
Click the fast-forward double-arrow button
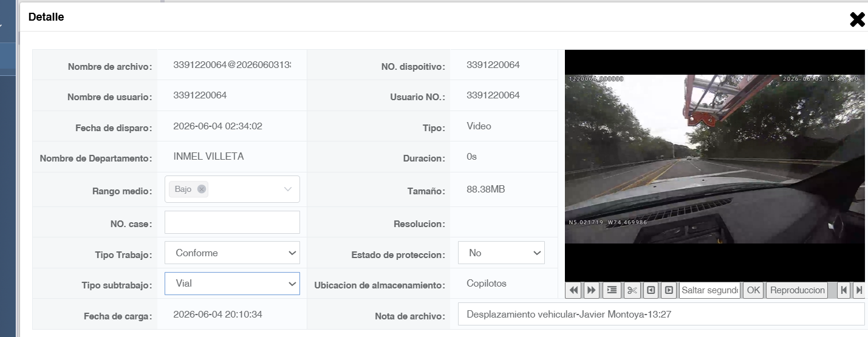[x=591, y=290]
